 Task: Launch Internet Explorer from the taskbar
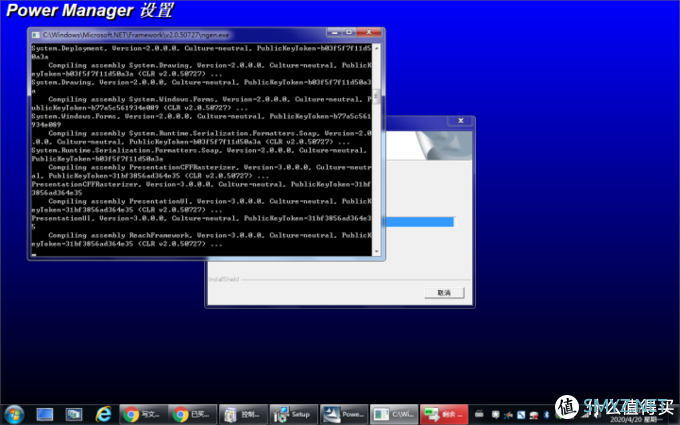103,415
